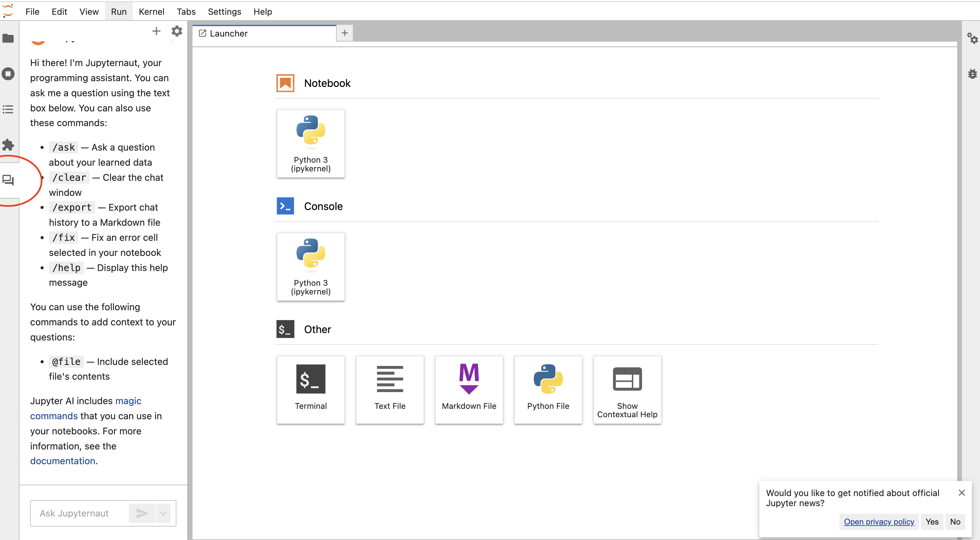
Task: Start a new chat with plus icon
Action: 156,31
